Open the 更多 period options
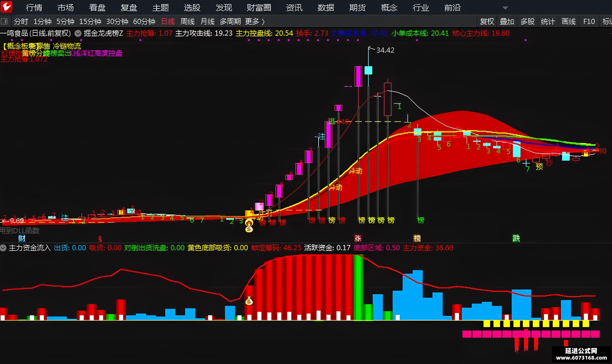 [255, 21]
